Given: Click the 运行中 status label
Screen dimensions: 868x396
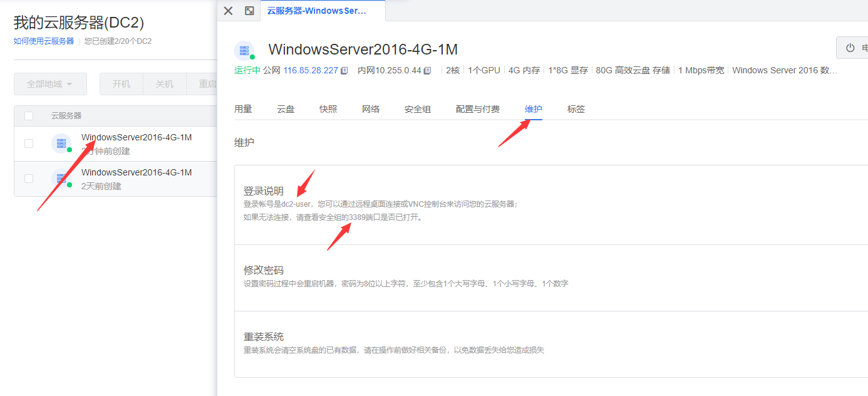Looking at the screenshot, I should pos(247,70).
